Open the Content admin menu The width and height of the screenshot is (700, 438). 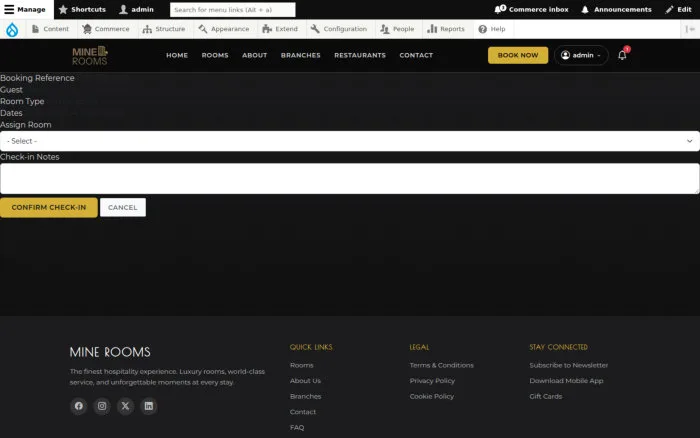point(50,29)
